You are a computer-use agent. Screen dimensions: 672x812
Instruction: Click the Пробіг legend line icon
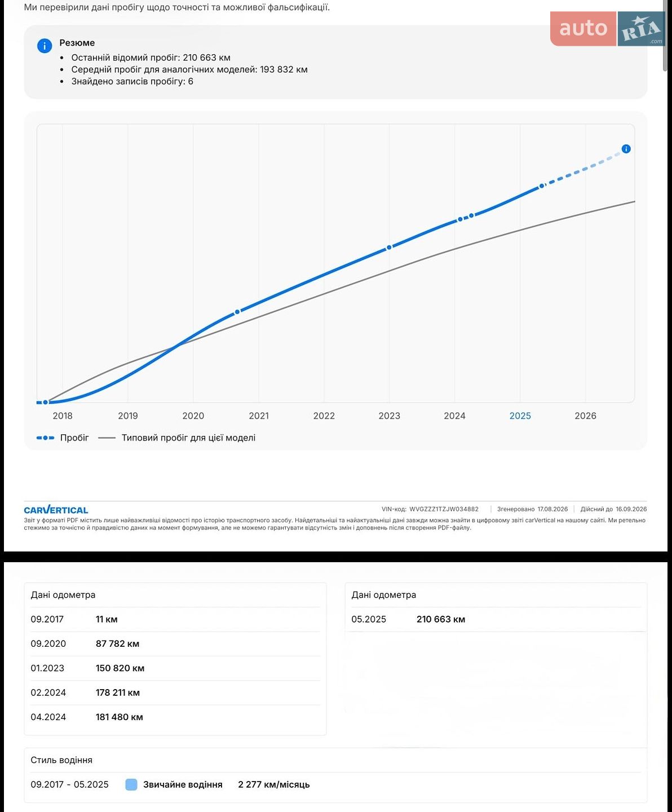point(45,438)
